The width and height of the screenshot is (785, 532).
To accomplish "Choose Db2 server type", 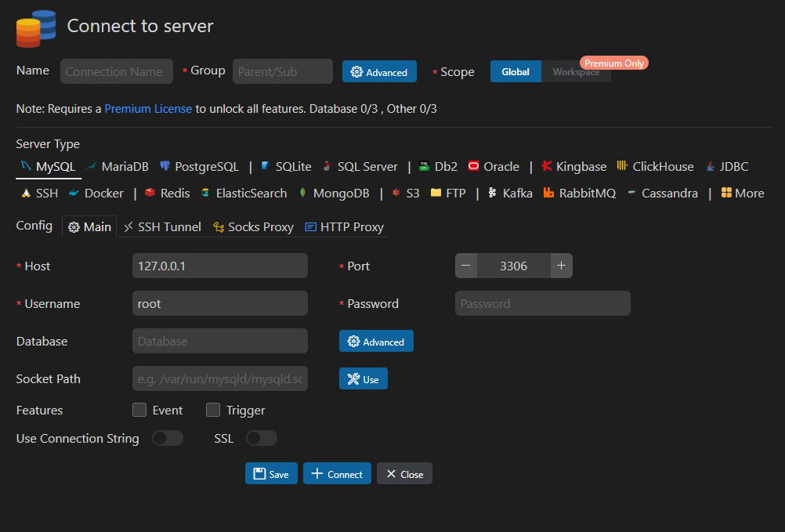I will [x=439, y=167].
